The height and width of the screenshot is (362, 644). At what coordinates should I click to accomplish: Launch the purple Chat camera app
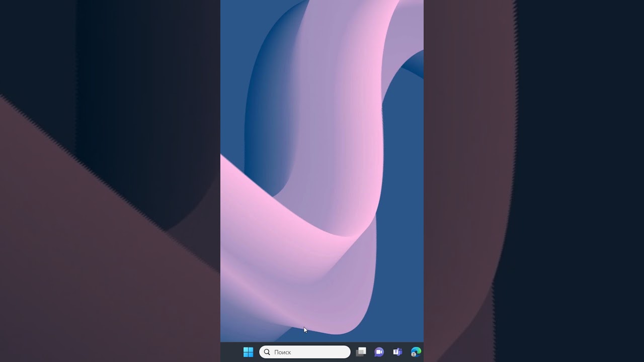point(379,352)
